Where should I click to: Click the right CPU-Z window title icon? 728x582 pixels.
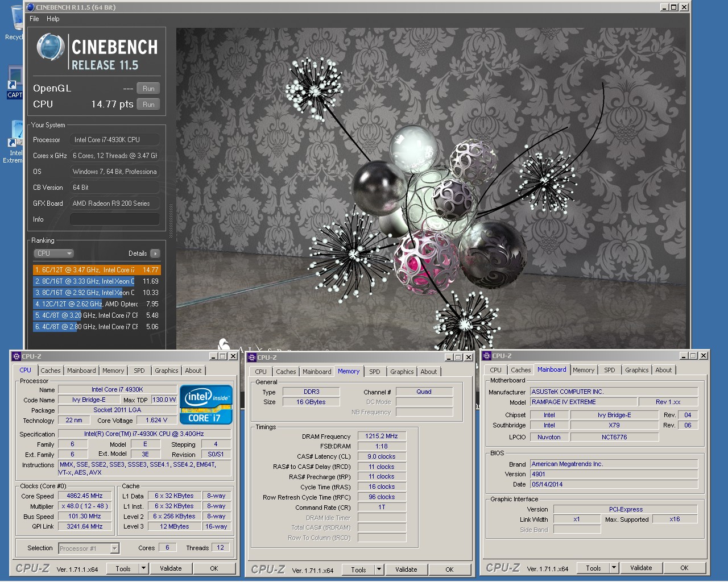click(x=487, y=356)
